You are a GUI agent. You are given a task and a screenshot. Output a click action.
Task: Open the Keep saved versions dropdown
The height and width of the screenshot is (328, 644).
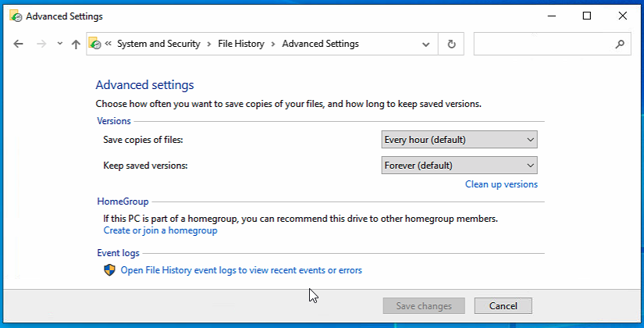[x=459, y=166]
